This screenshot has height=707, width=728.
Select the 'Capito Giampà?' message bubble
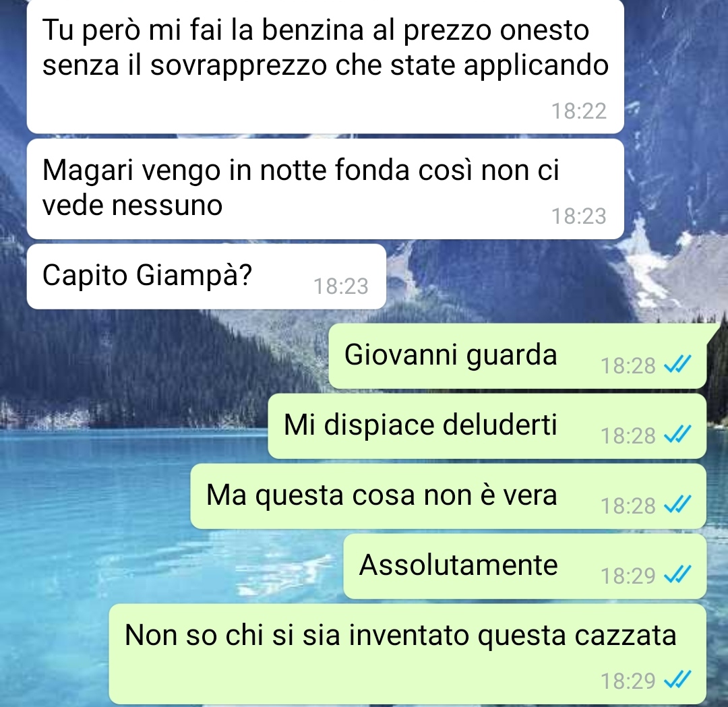coord(207,277)
